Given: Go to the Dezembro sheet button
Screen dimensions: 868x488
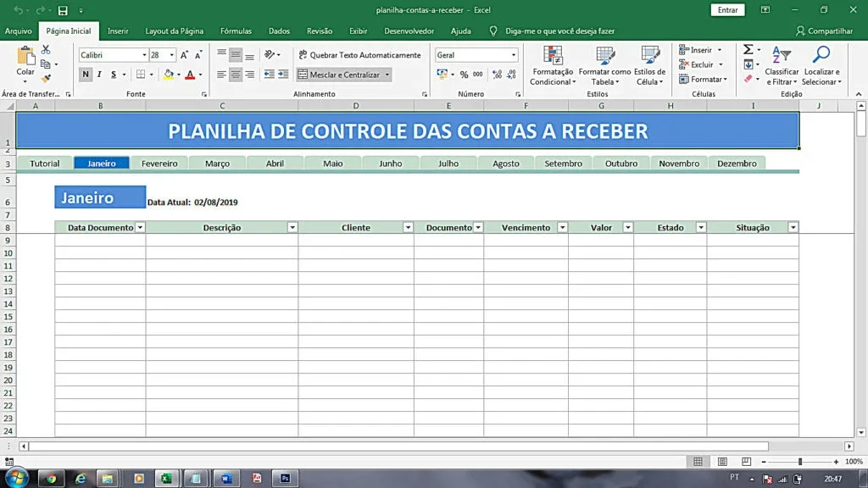Looking at the screenshot, I should [737, 164].
